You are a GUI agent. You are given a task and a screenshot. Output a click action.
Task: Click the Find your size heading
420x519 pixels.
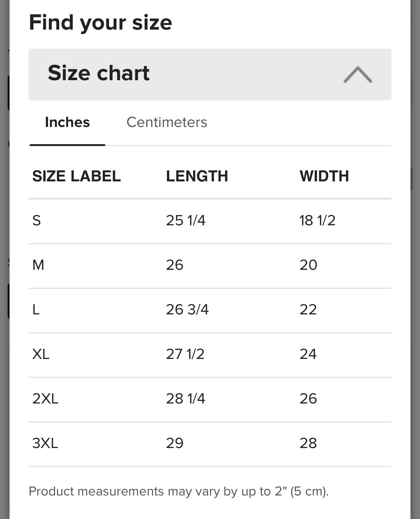click(101, 23)
